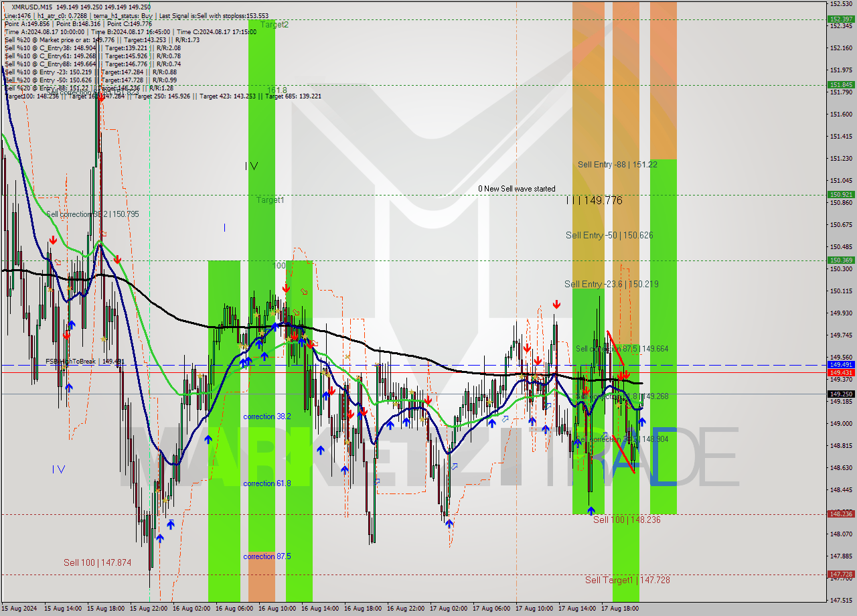This screenshot has width=857, height=616.
Task: Click the '16 Aug 18:00' time label
Action: pos(363,609)
